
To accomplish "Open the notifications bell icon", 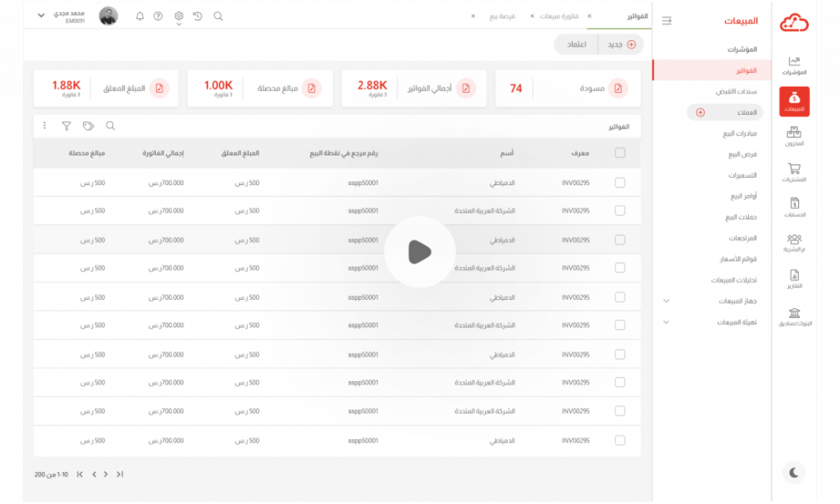I will [x=139, y=16].
